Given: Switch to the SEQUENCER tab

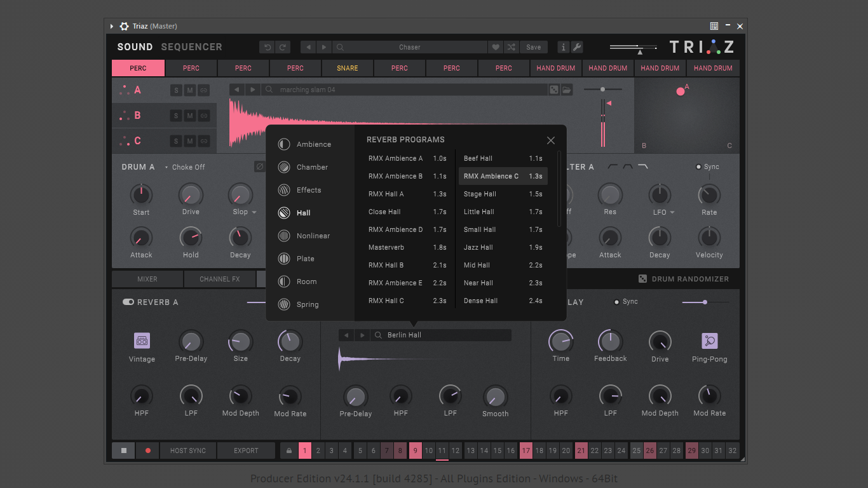Looking at the screenshot, I should (192, 47).
